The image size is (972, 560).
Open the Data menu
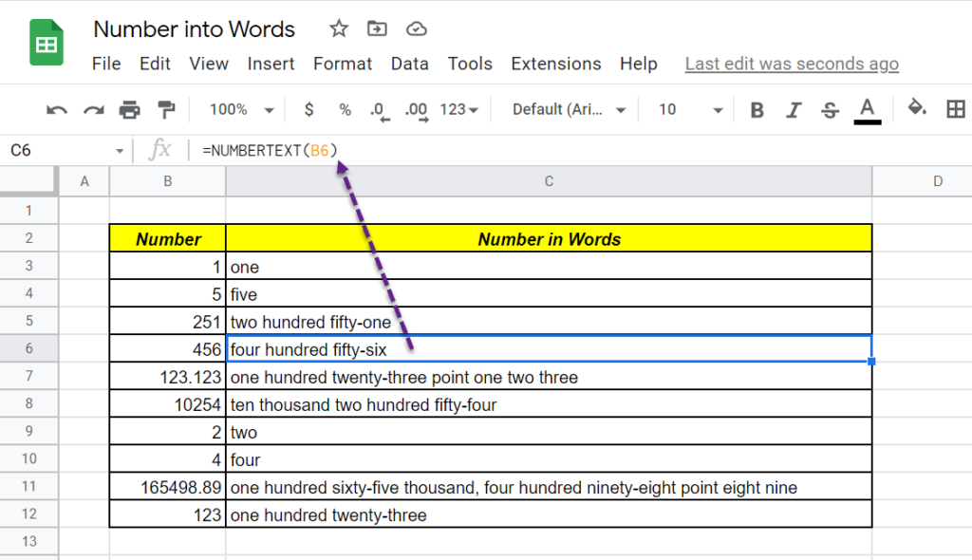(409, 64)
